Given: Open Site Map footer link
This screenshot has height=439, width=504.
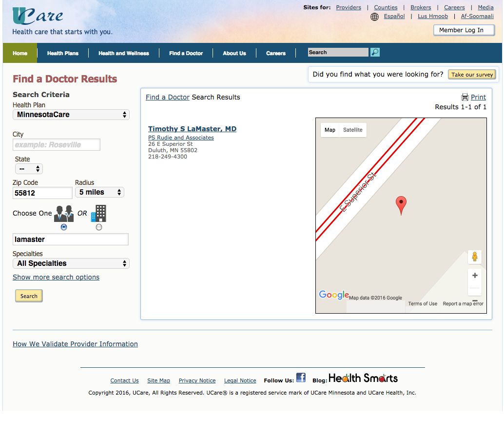Looking at the screenshot, I should 159,380.
